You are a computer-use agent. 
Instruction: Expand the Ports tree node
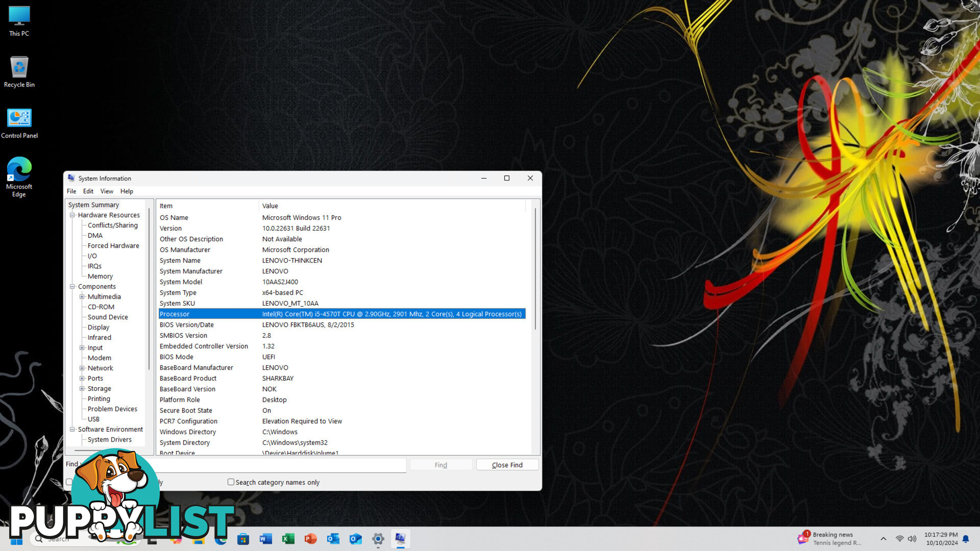point(82,378)
